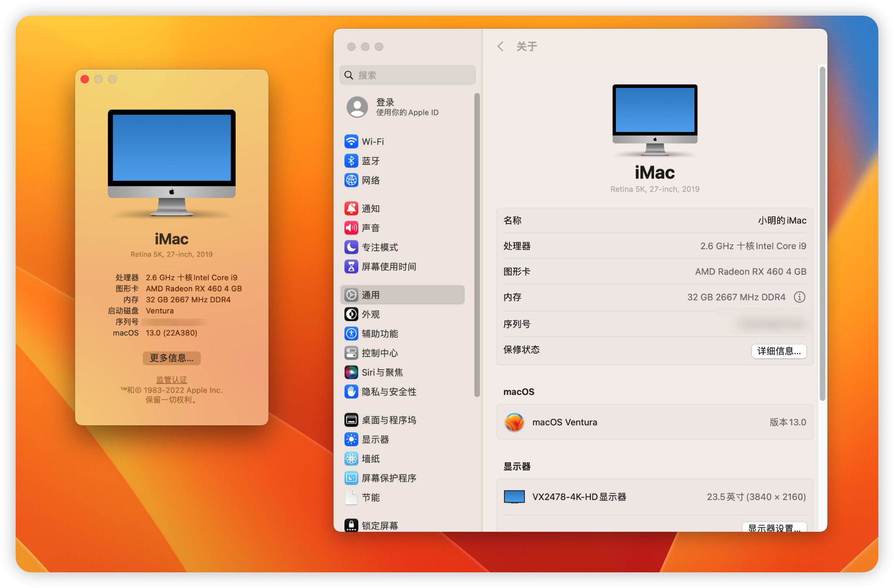Open the 通知 bell icon

[351, 208]
